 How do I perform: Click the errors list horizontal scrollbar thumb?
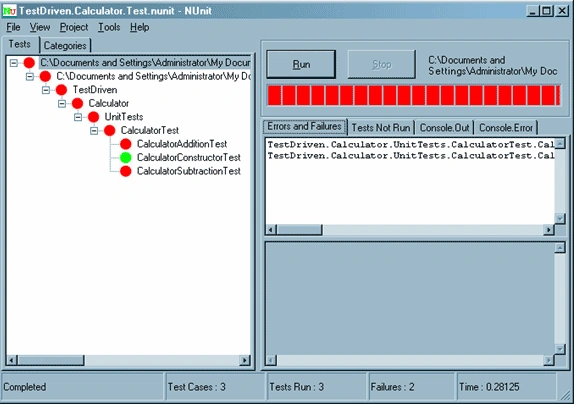299,230
